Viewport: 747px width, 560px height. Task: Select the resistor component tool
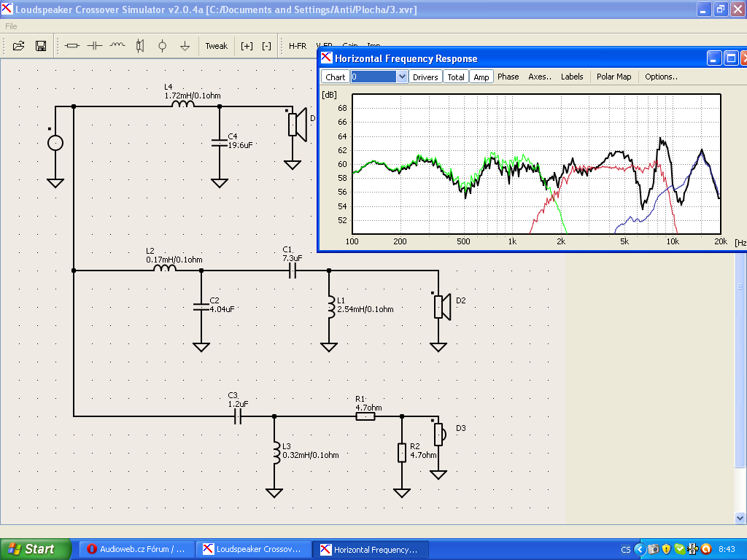point(72,46)
